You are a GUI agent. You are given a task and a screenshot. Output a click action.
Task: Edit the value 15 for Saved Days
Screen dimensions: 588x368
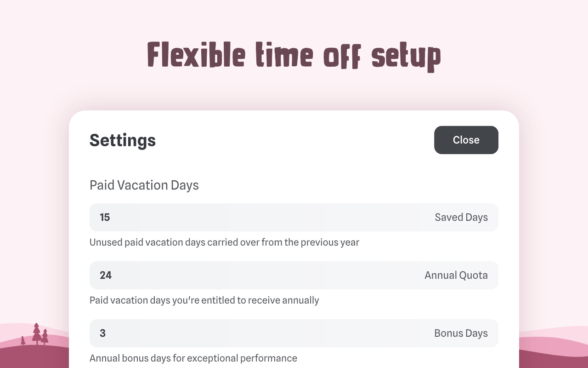105,217
